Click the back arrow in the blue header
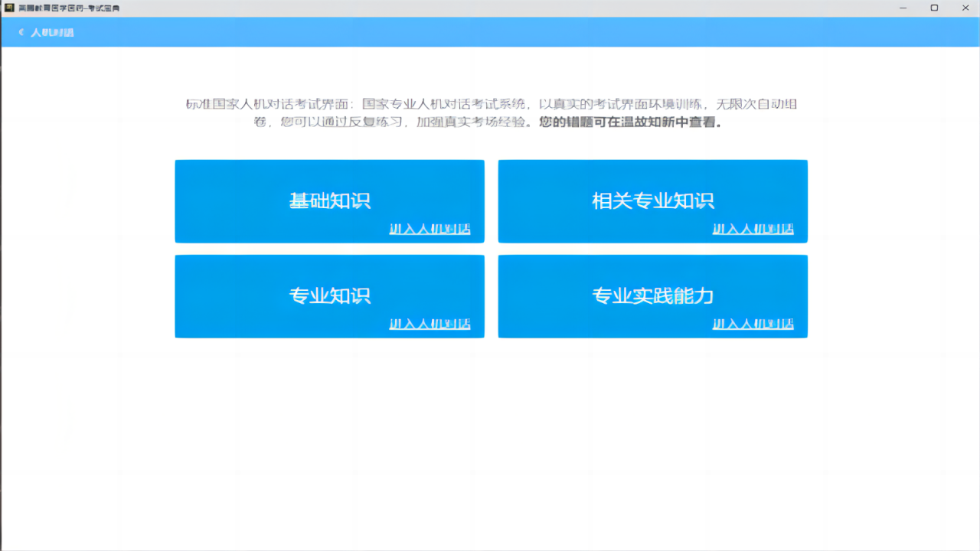This screenshot has height=551, width=980. coord(19,32)
